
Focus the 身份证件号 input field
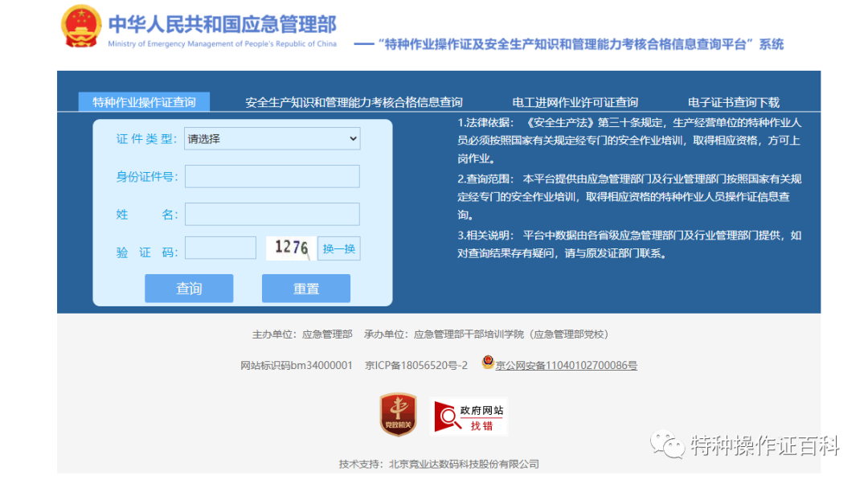click(x=272, y=176)
